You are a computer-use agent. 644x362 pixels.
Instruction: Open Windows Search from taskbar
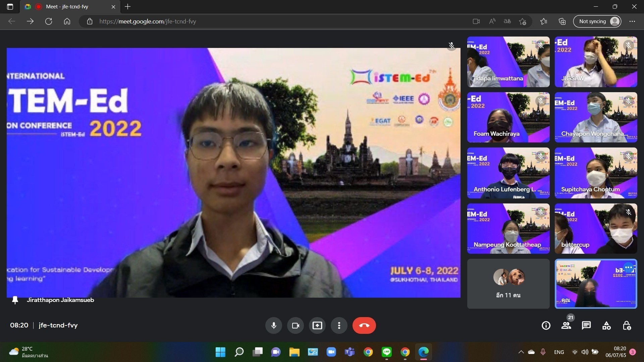click(239, 352)
